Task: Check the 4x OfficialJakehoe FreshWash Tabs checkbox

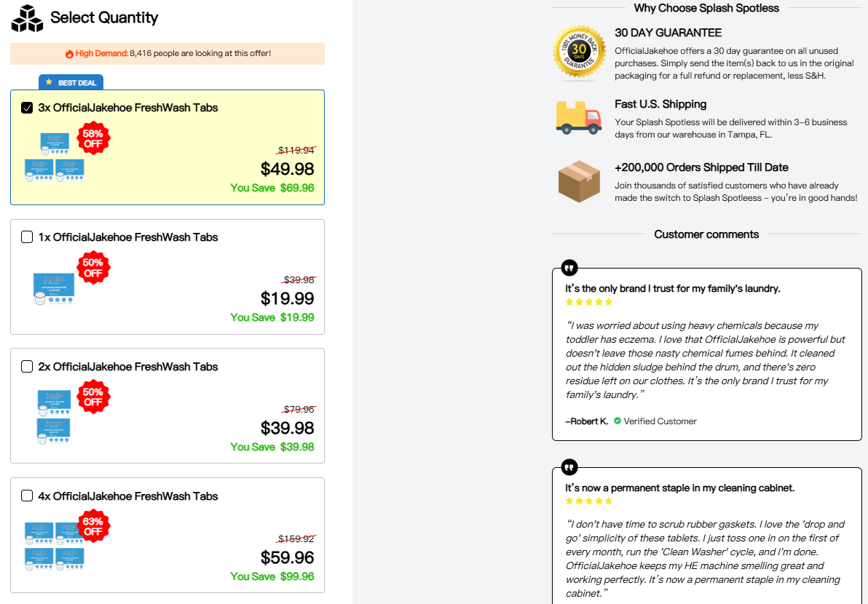Action: point(27,496)
